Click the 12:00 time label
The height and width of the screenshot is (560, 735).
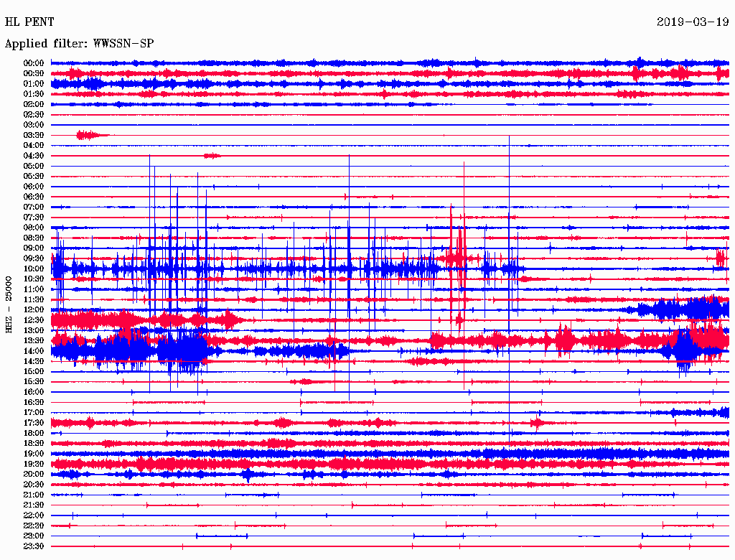34,309
